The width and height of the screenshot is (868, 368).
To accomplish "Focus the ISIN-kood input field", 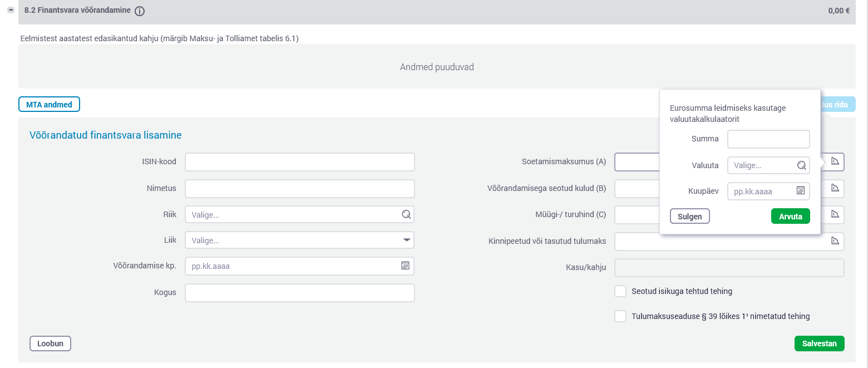I will coord(299,162).
